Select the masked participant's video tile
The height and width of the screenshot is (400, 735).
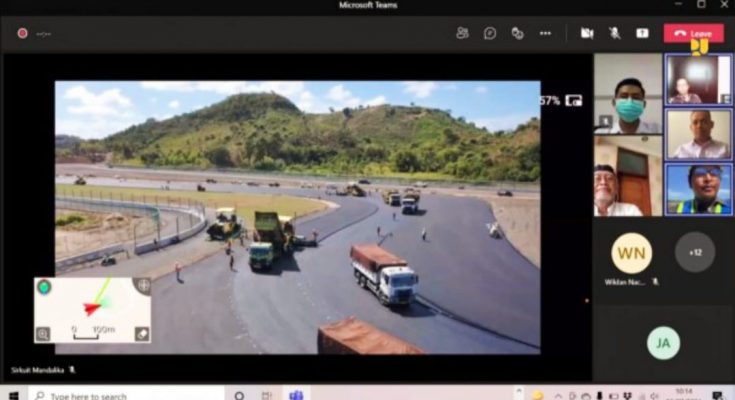627,105
